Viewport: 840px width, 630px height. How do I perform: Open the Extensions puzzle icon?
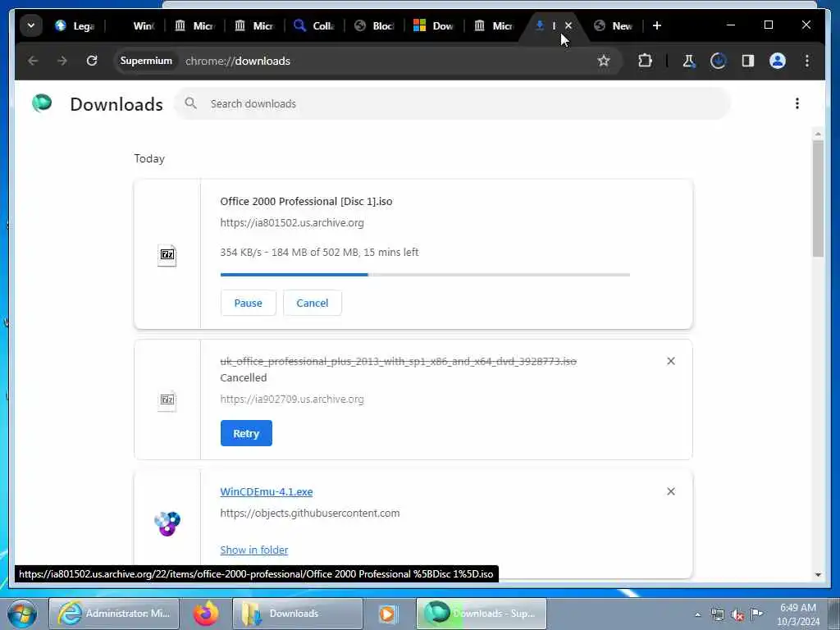click(x=645, y=61)
